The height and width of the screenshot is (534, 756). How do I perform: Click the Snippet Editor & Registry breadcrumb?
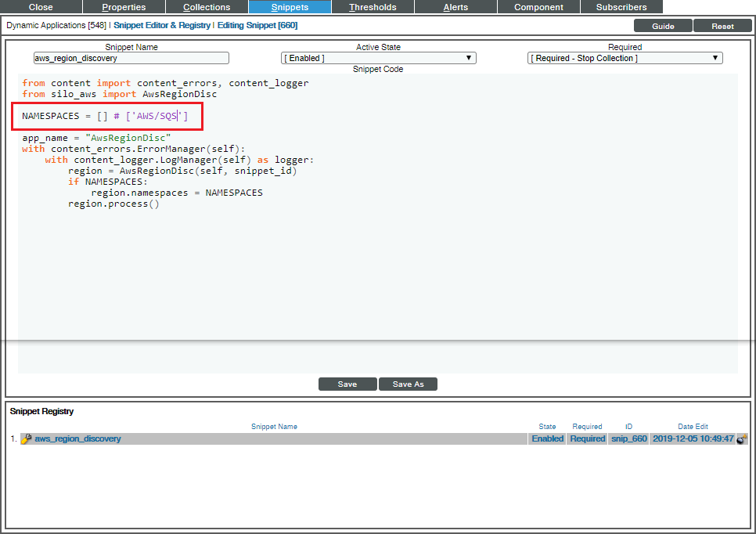click(162, 26)
